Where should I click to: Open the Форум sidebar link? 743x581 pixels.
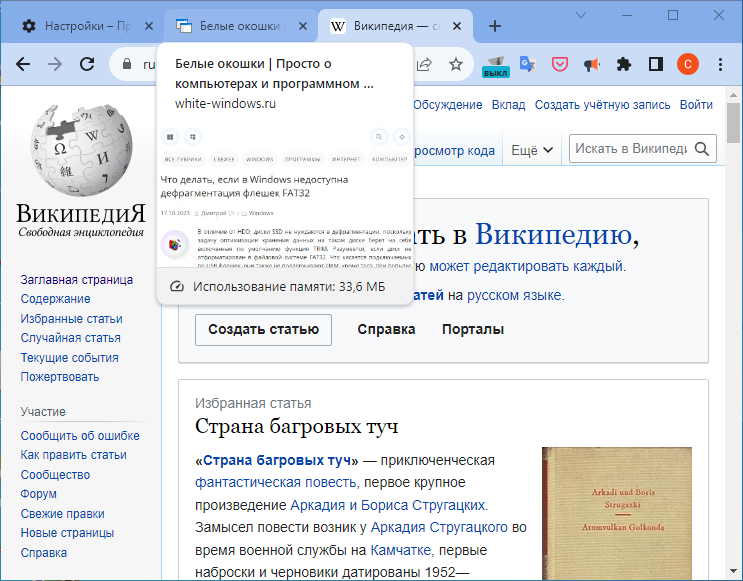point(38,494)
